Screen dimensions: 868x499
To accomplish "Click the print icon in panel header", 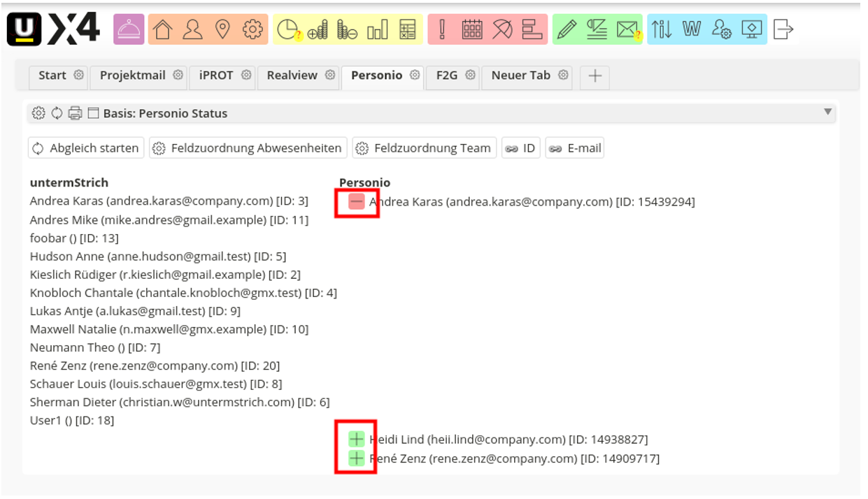I will pyautogui.click(x=75, y=113).
